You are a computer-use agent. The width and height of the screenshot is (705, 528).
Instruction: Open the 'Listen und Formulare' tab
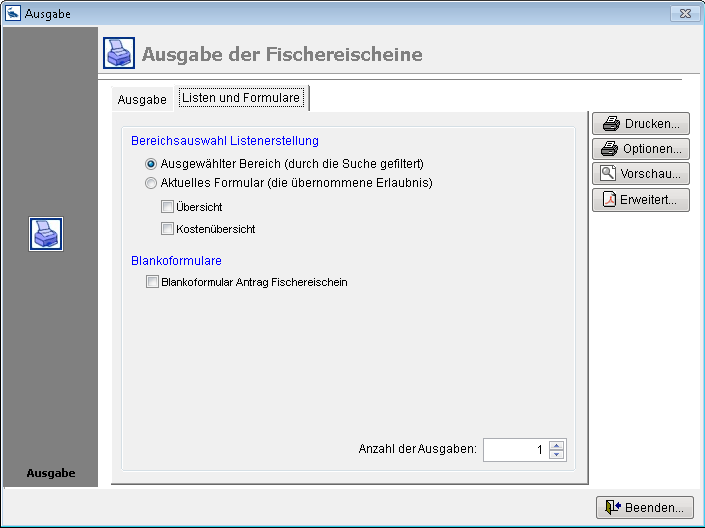coord(241,99)
